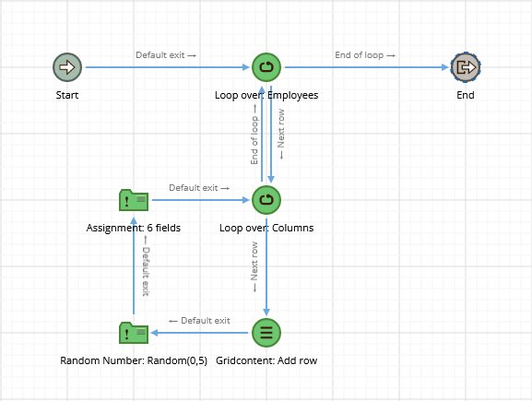Select the Gridcontent Add row node
532x401 pixels.
coord(266,333)
